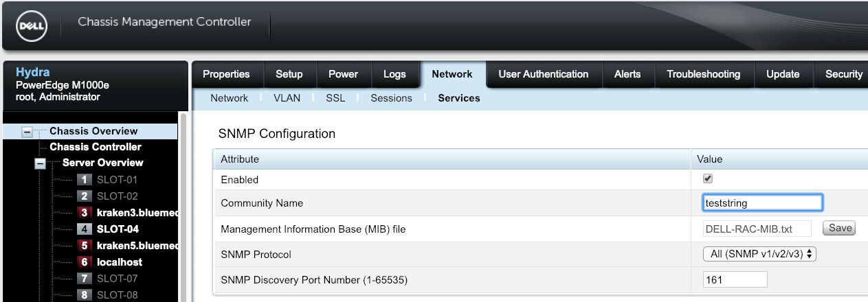
Task: Select SLOT-07 in the tree
Action: tap(118, 279)
